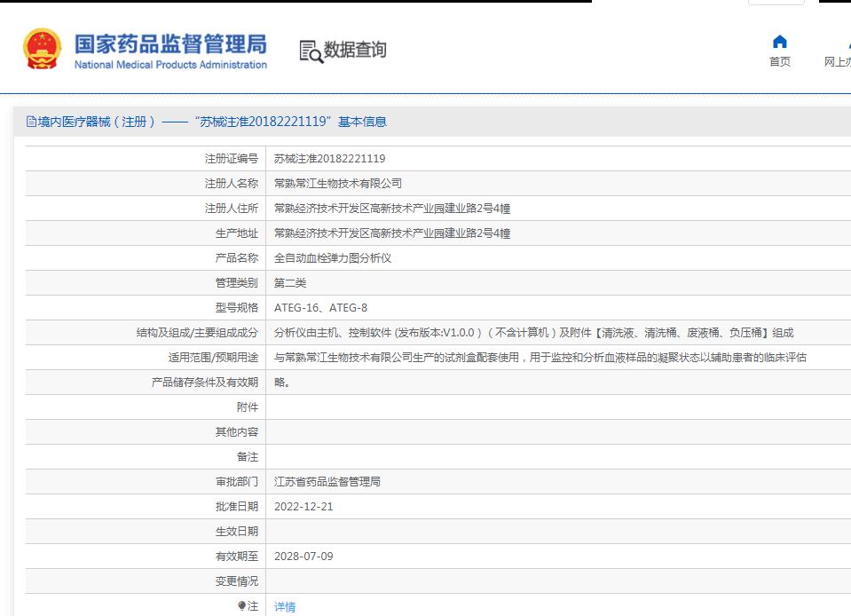Click the 产品储存条件及有效期 label
The height and width of the screenshot is (616, 851).
[205, 382]
